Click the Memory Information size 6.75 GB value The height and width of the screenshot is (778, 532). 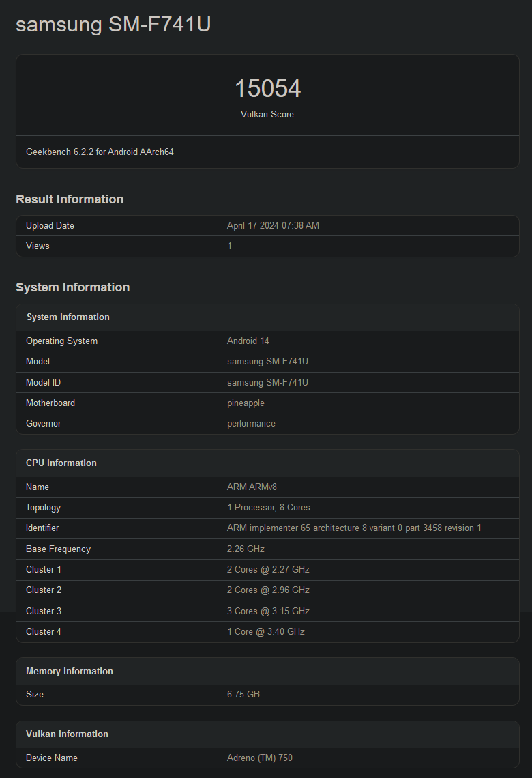pyautogui.click(x=243, y=694)
